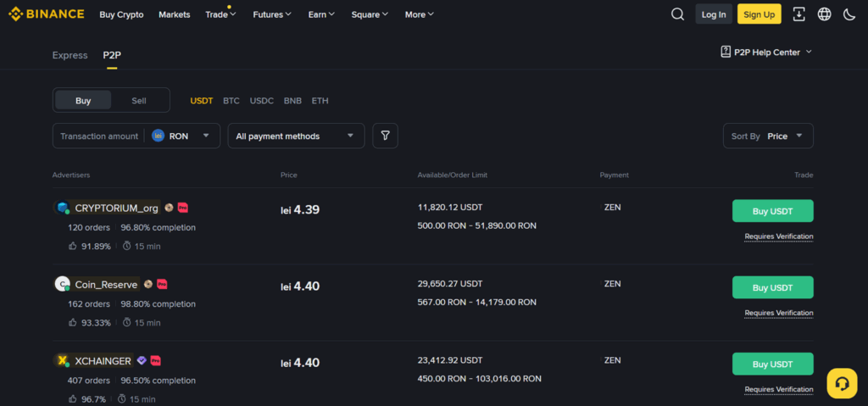
Task: Open Buy Crypto in navigation
Action: point(122,14)
